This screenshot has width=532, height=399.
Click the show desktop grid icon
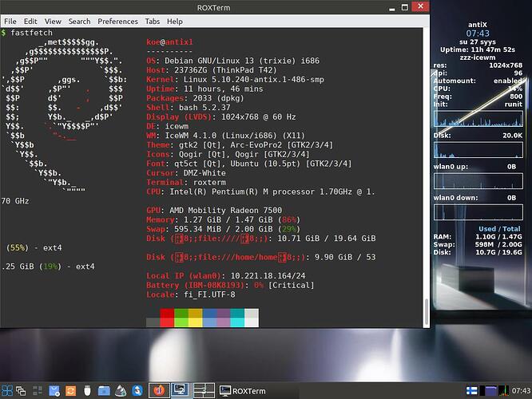38,391
